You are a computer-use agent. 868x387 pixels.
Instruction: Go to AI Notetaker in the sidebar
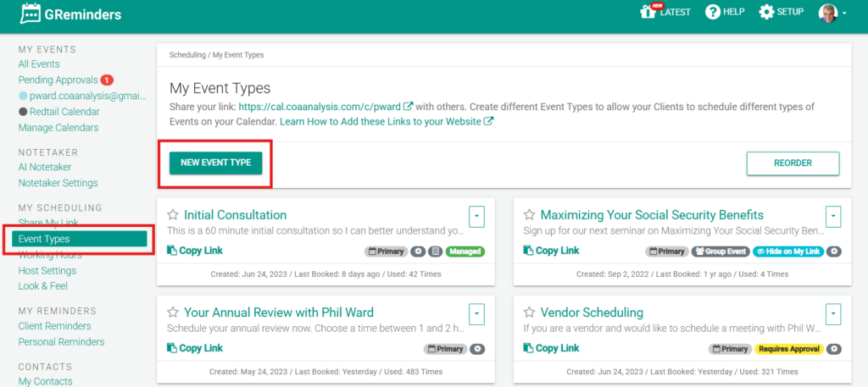pyautogui.click(x=45, y=167)
